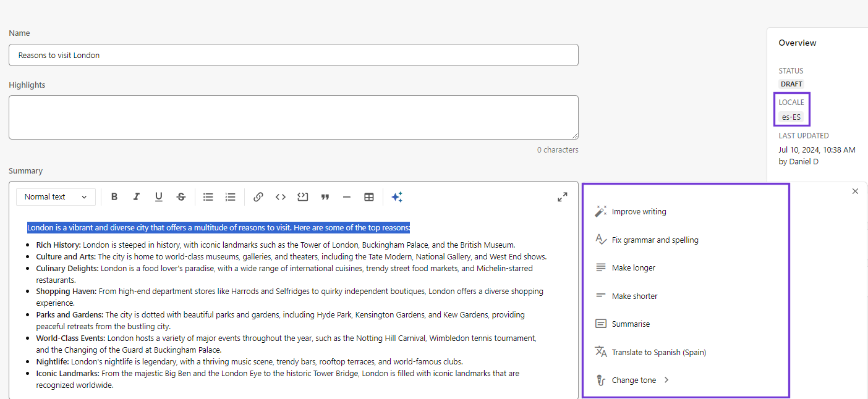868x399 pixels.
Task: Toggle italic formatting
Action: (x=137, y=197)
